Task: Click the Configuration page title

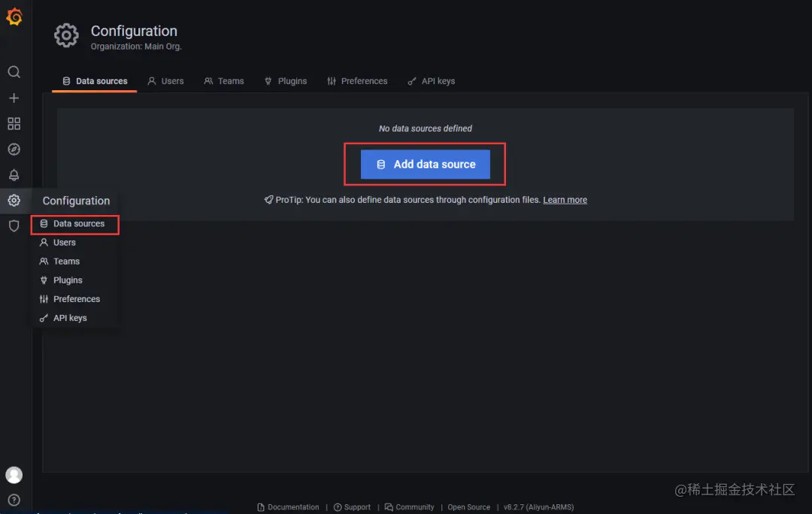Action: (134, 31)
